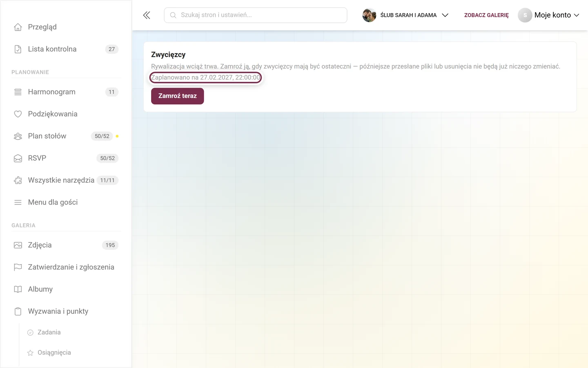Select the Plan stołów people icon
The width and height of the screenshot is (588, 368).
[x=18, y=136]
